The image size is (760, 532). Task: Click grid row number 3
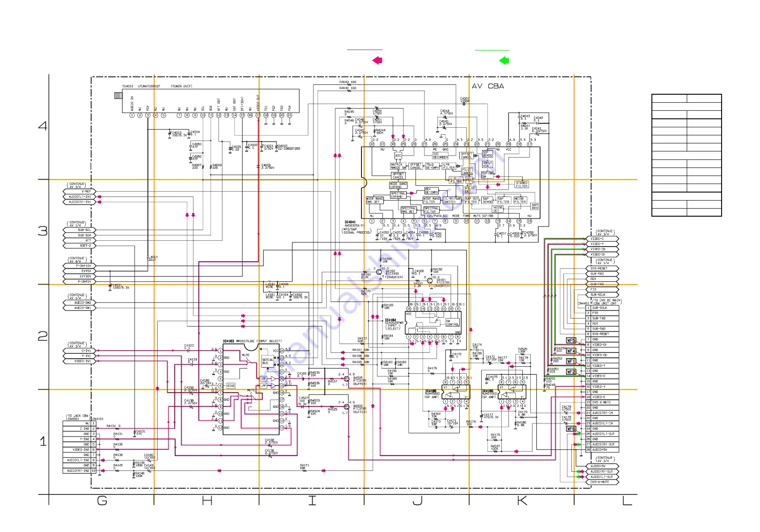[x=43, y=230]
